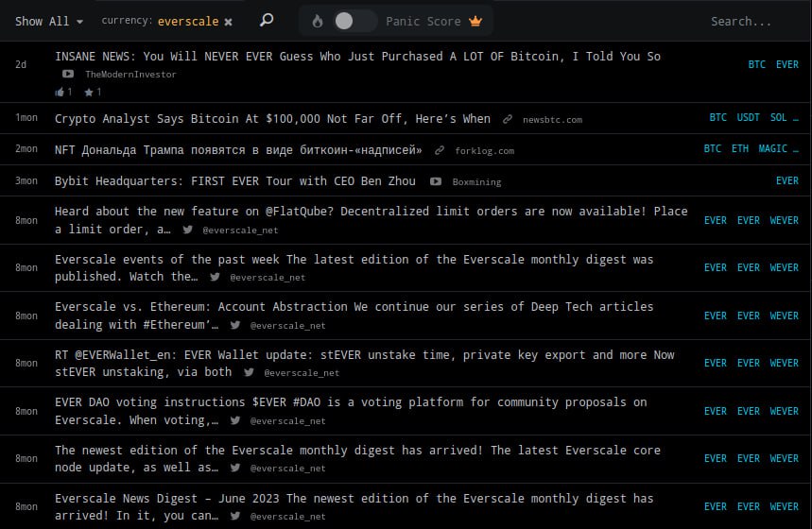This screenshot has width=812, height=529.
Task: Click the link icon beside newsbtc.com
Action: coord(508,120)
